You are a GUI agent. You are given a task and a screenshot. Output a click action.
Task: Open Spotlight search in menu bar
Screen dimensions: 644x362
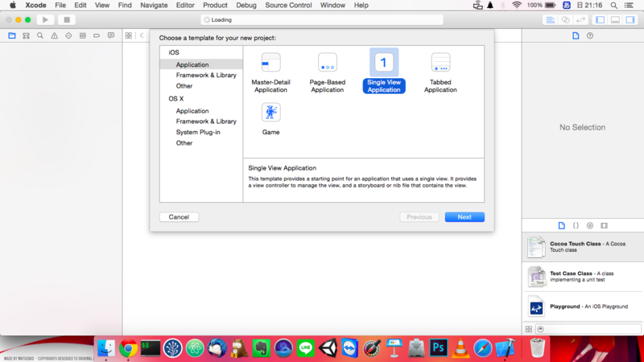click(613, 6)
